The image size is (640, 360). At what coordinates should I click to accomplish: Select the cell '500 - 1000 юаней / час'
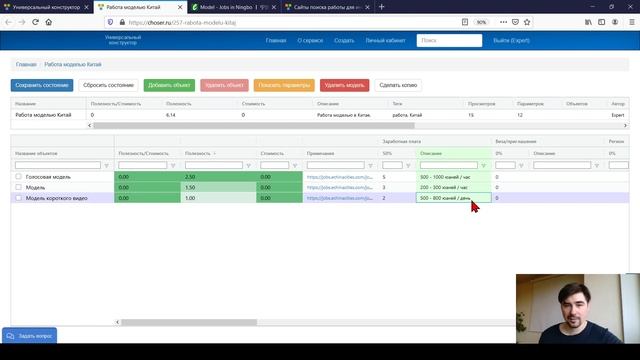[x=453, y=177]
